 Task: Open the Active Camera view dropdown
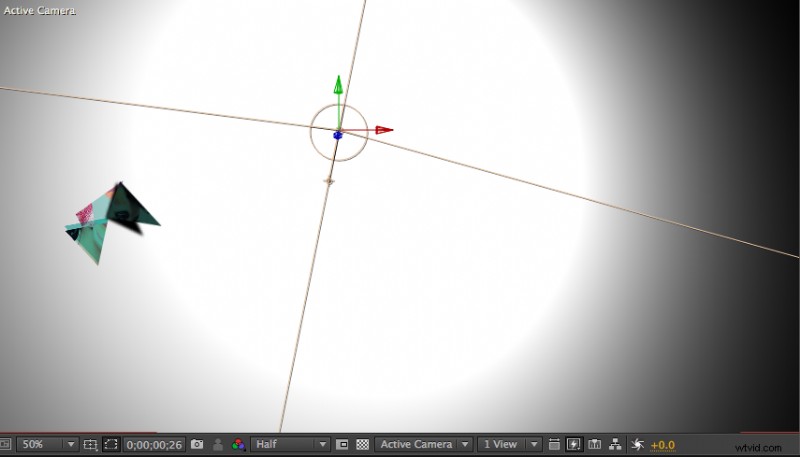(x=423, y=444)
